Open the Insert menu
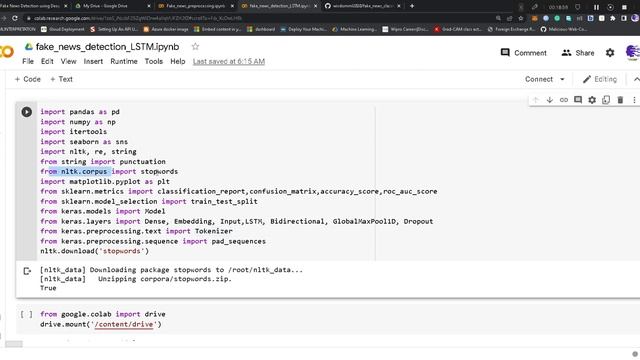This screenshot has height=360, width=640. pyautogui.click(x=93, y=61)
